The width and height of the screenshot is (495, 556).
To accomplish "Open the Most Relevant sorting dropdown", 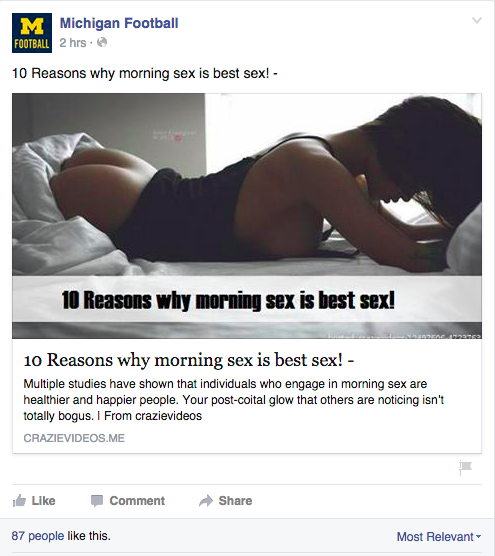I will (x=439, y=536).
